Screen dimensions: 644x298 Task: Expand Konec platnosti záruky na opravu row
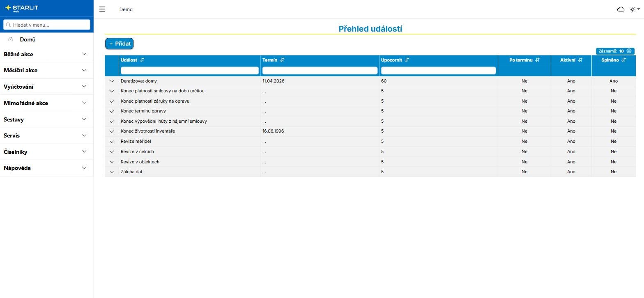point(112,101)
